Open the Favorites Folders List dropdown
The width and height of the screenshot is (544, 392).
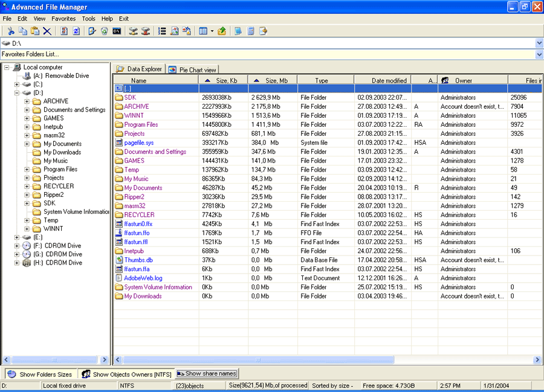[x=539, y=55]
